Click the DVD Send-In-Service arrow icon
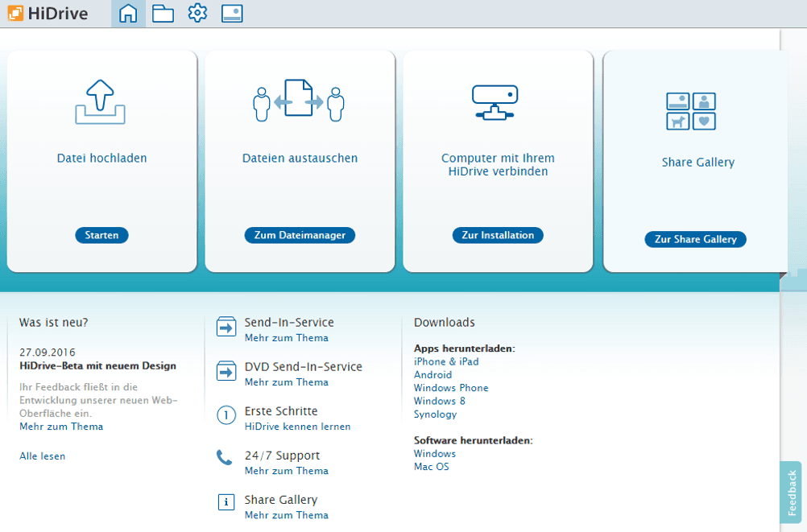The width and height of the screenshot is (807, 532). [226, 371]
